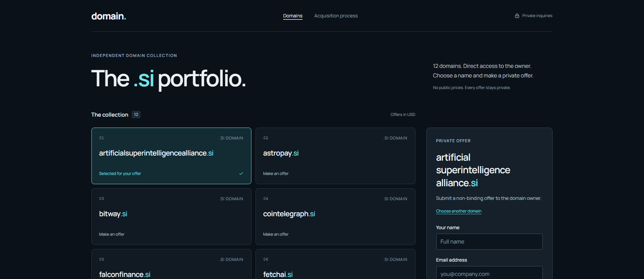Click "The collection" heading
Screen dimensions: 644x279
pyautogui.click(x=109, y=115)
